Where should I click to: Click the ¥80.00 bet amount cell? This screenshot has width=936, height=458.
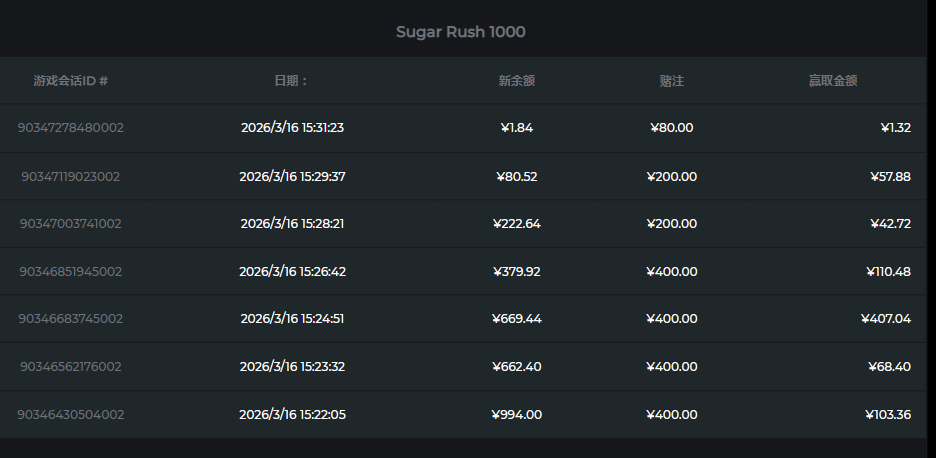pos(671,128)
